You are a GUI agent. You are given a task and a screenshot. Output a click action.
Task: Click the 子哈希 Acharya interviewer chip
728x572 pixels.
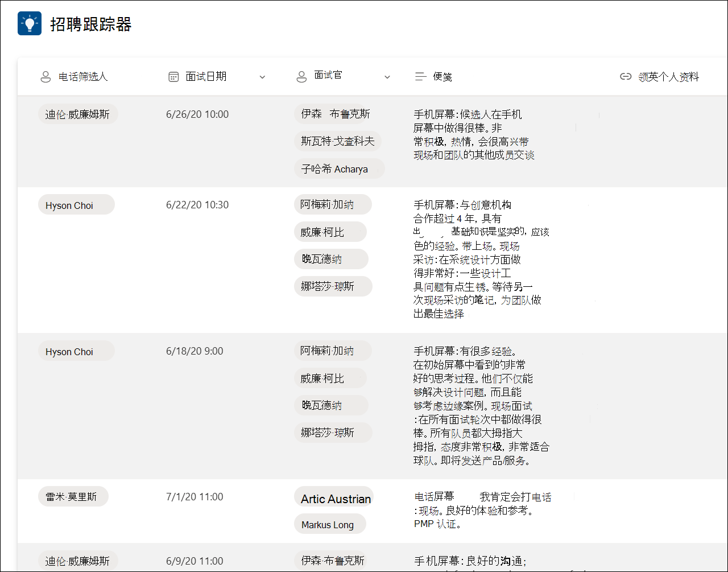[x=340, y=168]
